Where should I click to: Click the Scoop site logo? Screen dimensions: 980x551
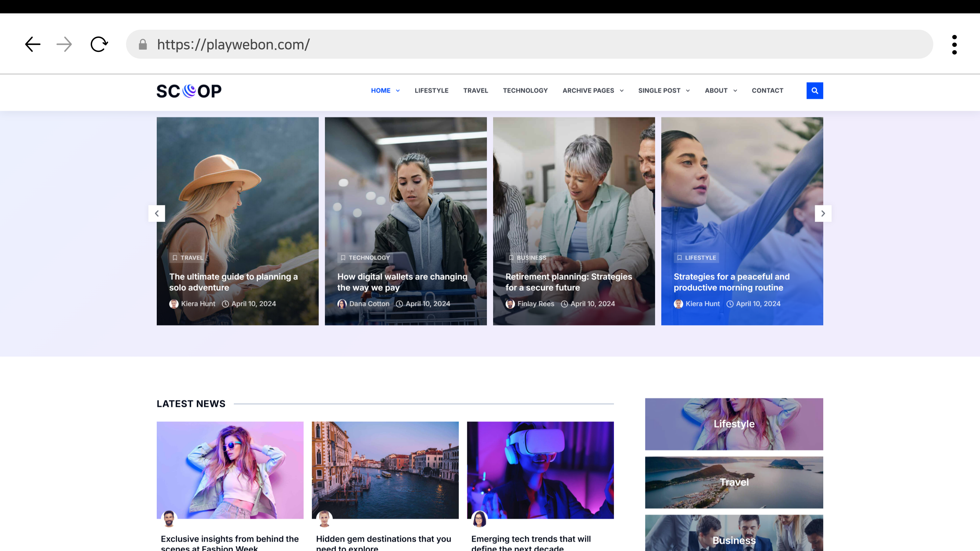(x=189, y=91)
